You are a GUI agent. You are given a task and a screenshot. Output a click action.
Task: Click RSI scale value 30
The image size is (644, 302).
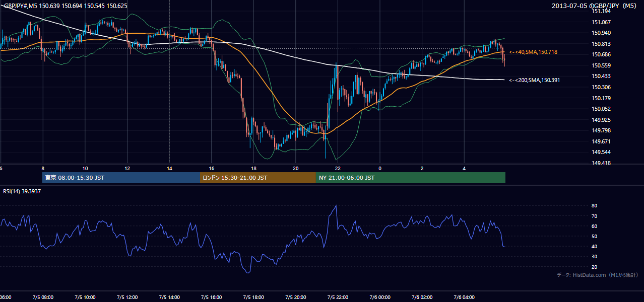coord(595,257)
